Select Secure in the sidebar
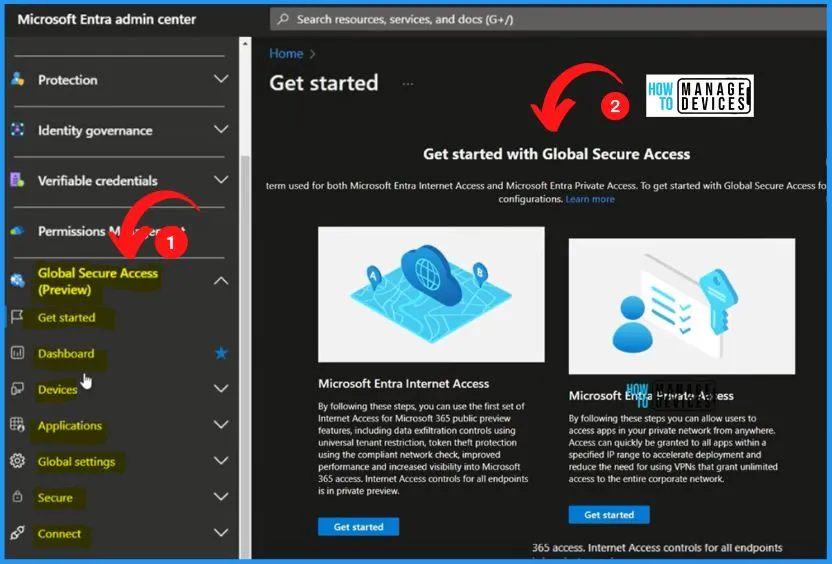832x564 pixels. click(x=55, y=498)
